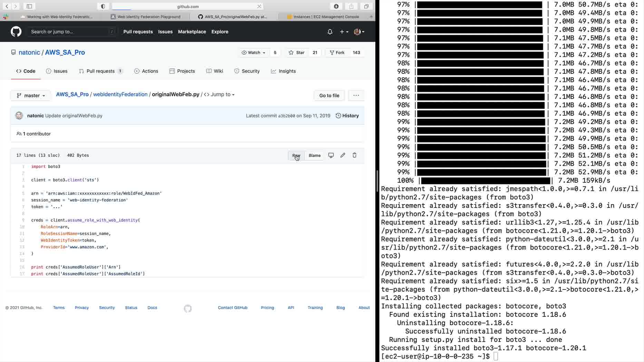Open the privacy shield report icon
This screenshot has height=362, width=644.
click(x=103, y=6)
